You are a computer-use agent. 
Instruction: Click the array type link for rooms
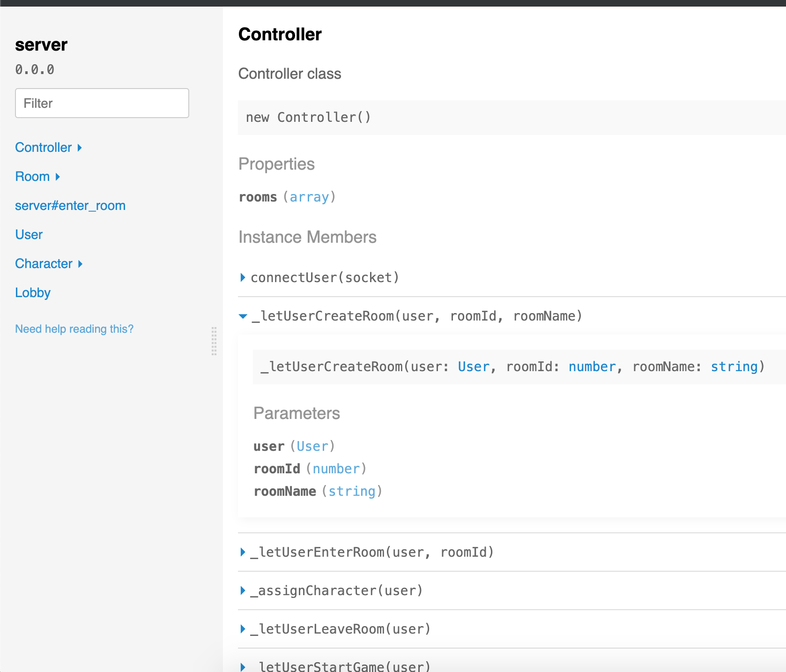tap(309, 197)
